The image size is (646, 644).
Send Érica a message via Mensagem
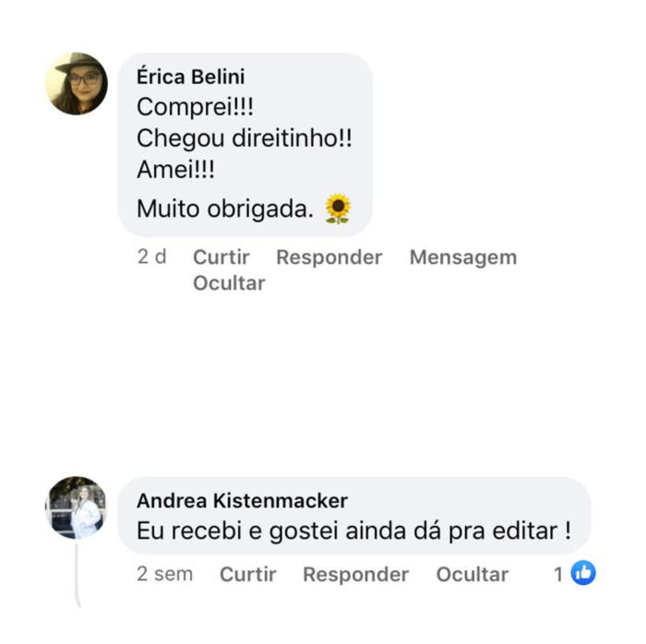(x=463, y=257)
